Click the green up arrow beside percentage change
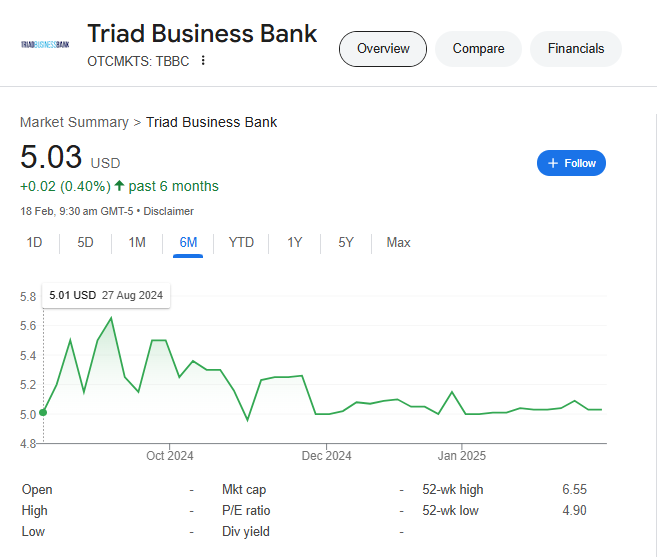657x557 pixels. tap(119, 186)
